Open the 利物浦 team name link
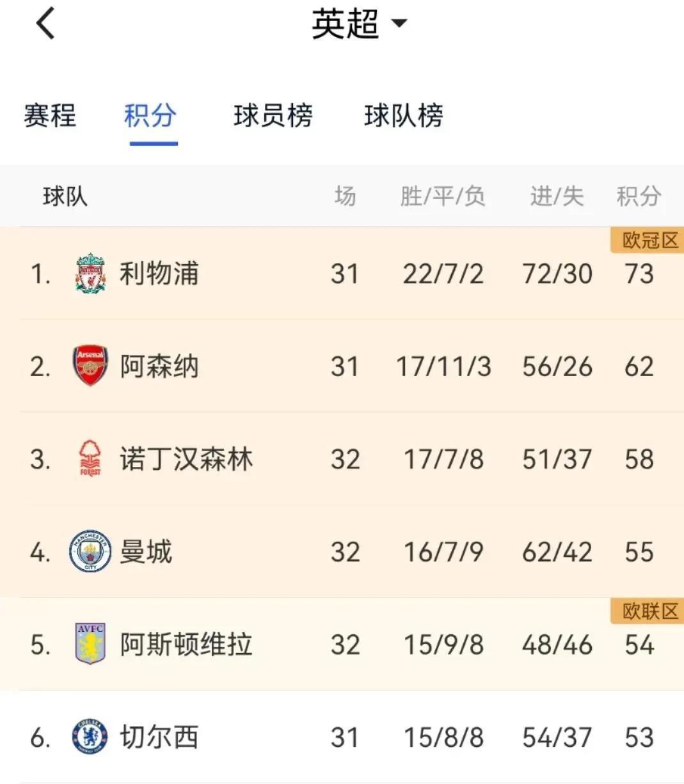Image resolution: width=684 pixels, height=784 pixels. [159, 274]
